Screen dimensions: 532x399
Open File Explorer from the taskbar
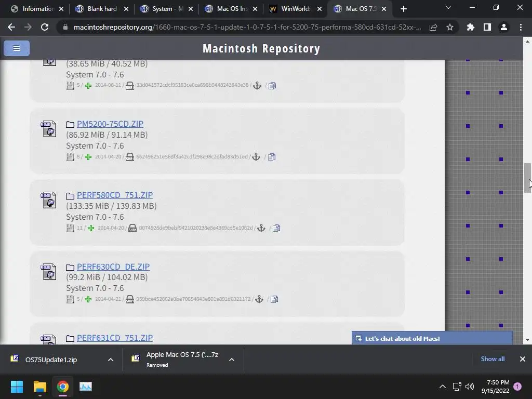[39, 387]
